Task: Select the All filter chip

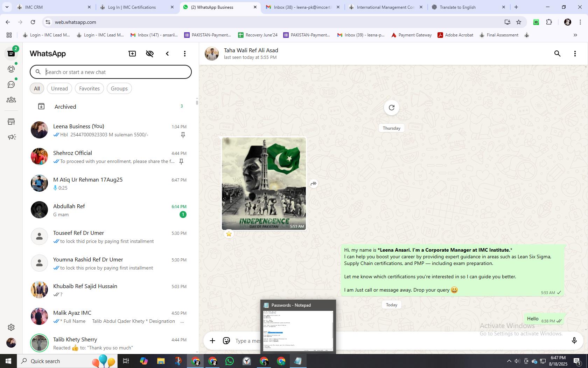Action: tap(37, 88)
